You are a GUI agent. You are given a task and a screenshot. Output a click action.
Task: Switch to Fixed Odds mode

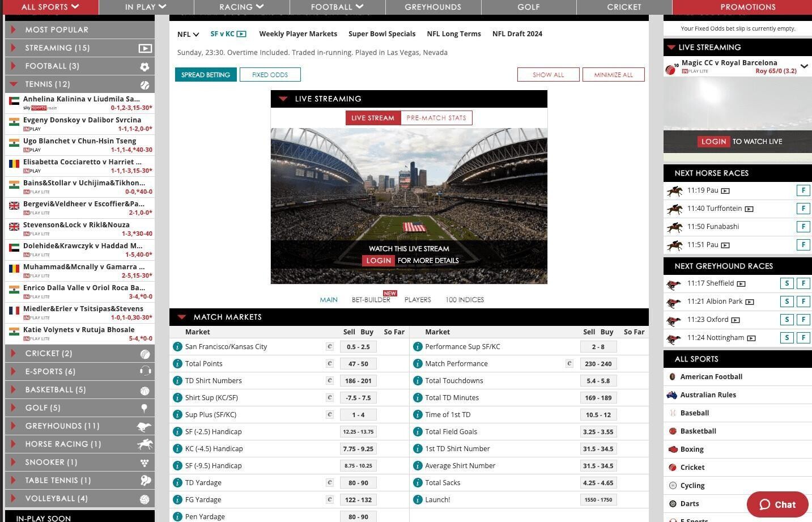coord(270,75)
